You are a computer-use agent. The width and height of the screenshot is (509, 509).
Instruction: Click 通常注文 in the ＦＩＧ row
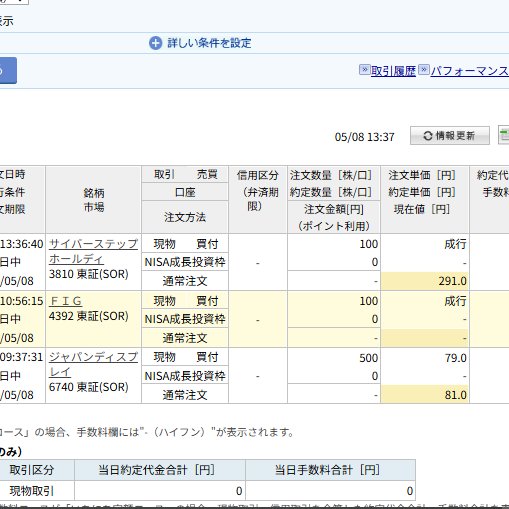coord(185,338)
